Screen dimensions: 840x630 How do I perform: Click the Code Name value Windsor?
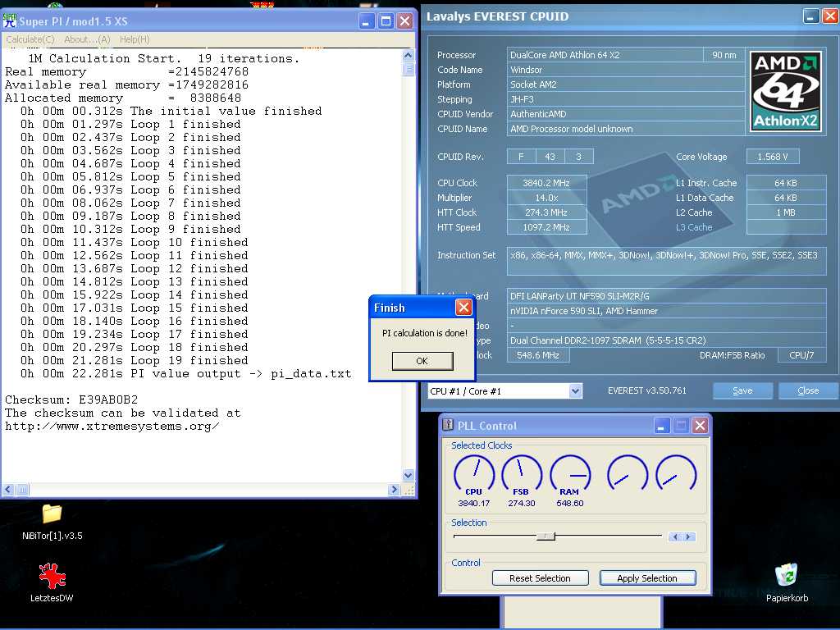pyautogui.click(x=626, y=70)
